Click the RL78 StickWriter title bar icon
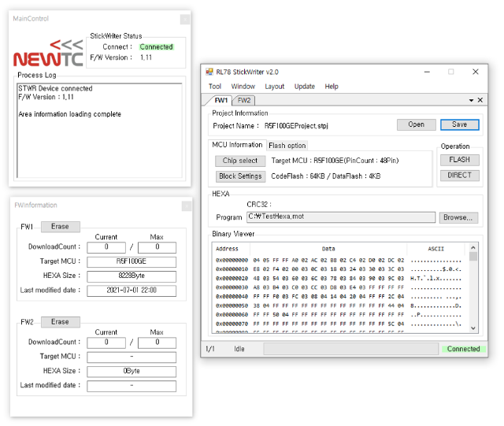This screenshot has width=504, height=426. pos(210,72)
